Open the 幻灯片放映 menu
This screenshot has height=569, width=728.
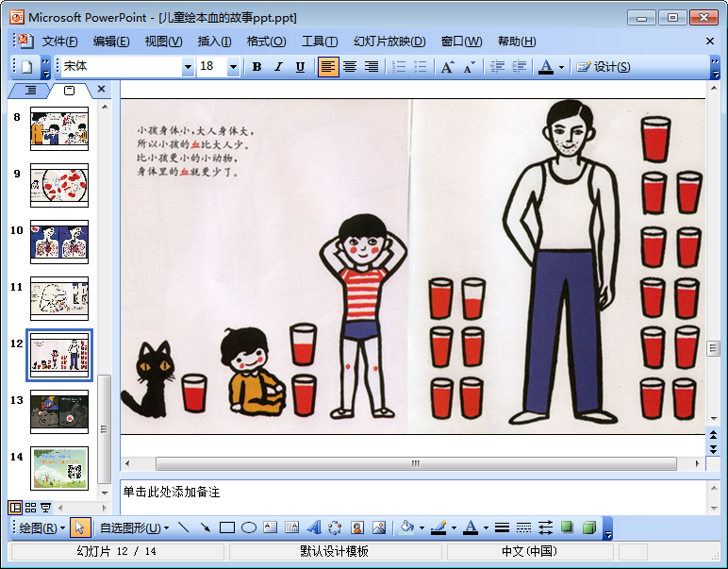click(389, 42)
